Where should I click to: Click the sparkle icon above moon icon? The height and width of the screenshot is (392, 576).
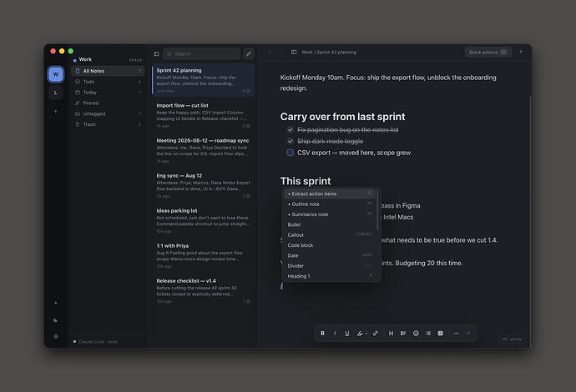tap(56, 304)
